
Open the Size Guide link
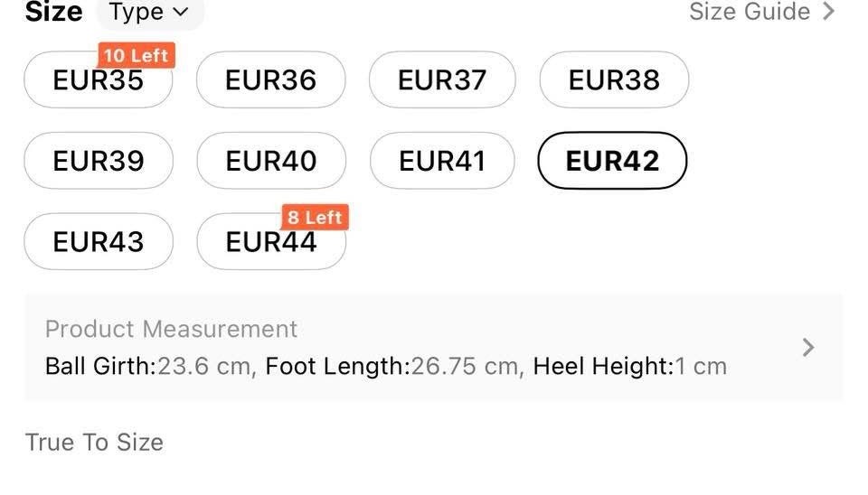(750, 12)
